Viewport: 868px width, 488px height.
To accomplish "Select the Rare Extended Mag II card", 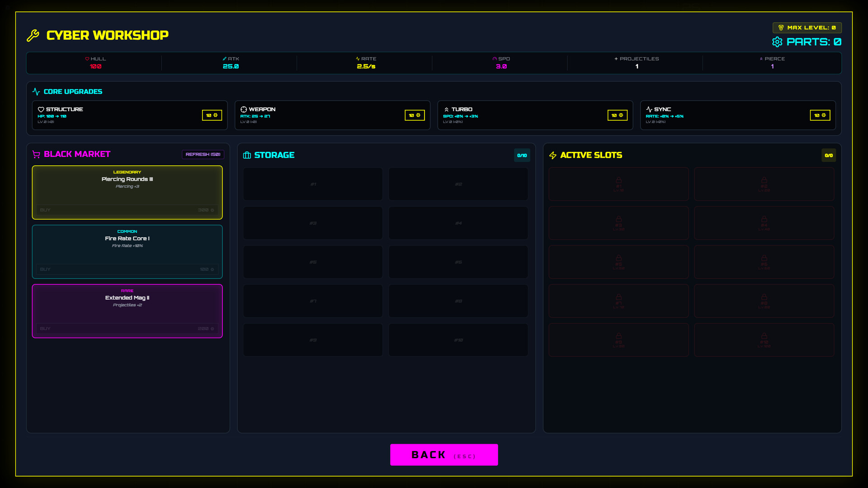I will tap(127, 311).
